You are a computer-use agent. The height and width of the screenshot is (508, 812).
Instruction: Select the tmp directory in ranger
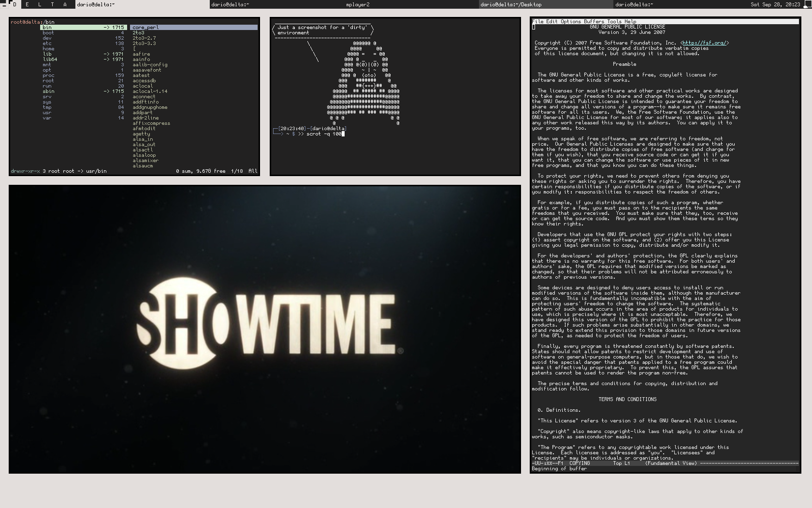coord(84,107)
